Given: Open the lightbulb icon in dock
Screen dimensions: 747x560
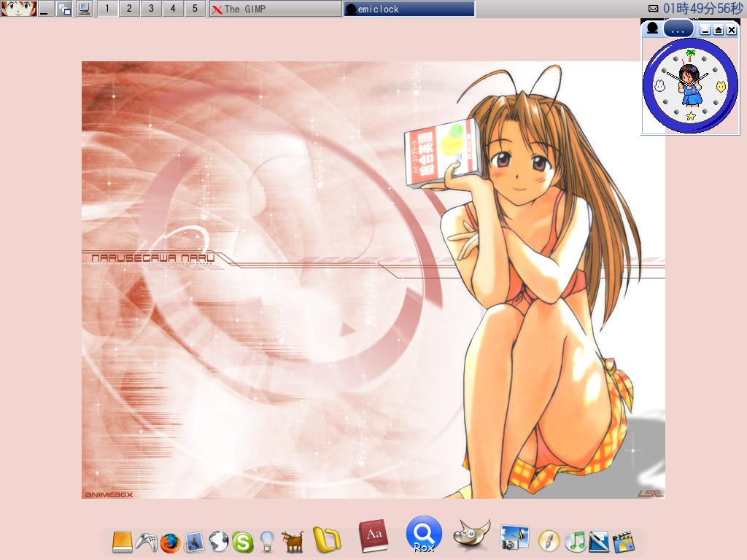Looking at the screenshot, I should click(x=266, y=542).
